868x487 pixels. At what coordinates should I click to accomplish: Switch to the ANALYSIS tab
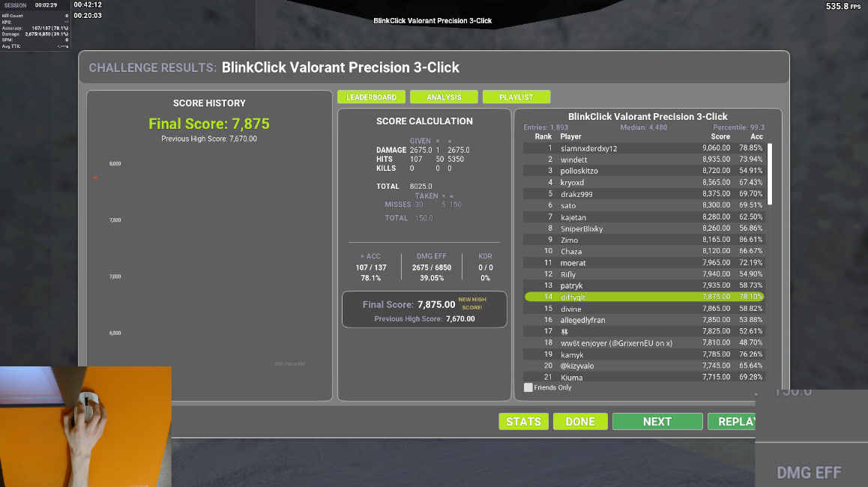pos(444,97)
